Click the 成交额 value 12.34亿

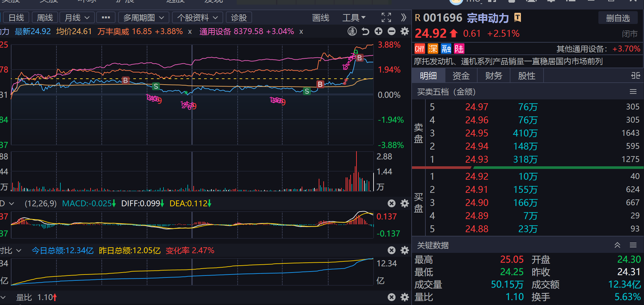click(624, 284)
